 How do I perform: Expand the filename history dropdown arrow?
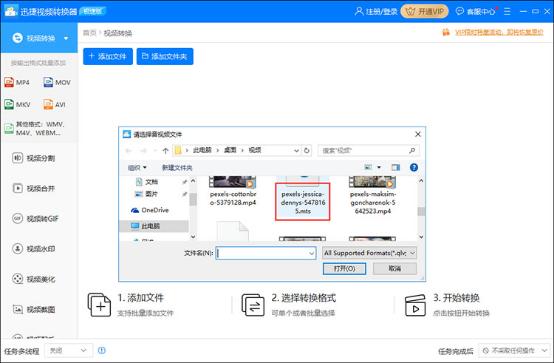(312, 253)
